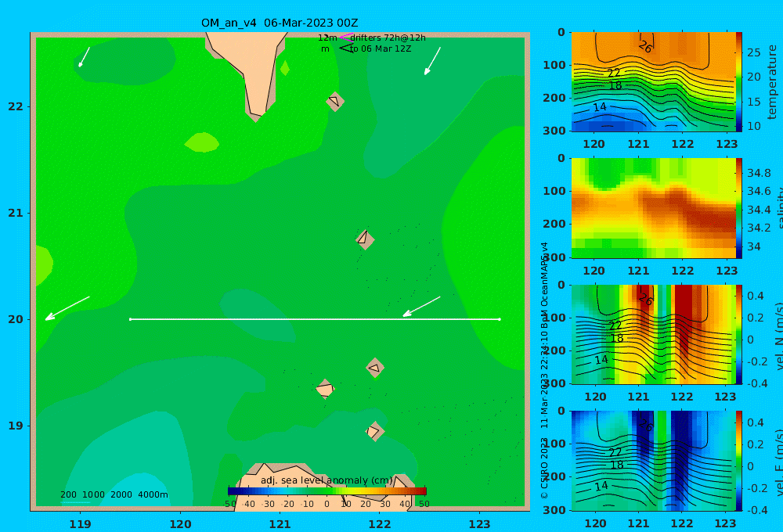Select the map title OM_an_v4 06-Mar-2023 00Z

(280, 23)
